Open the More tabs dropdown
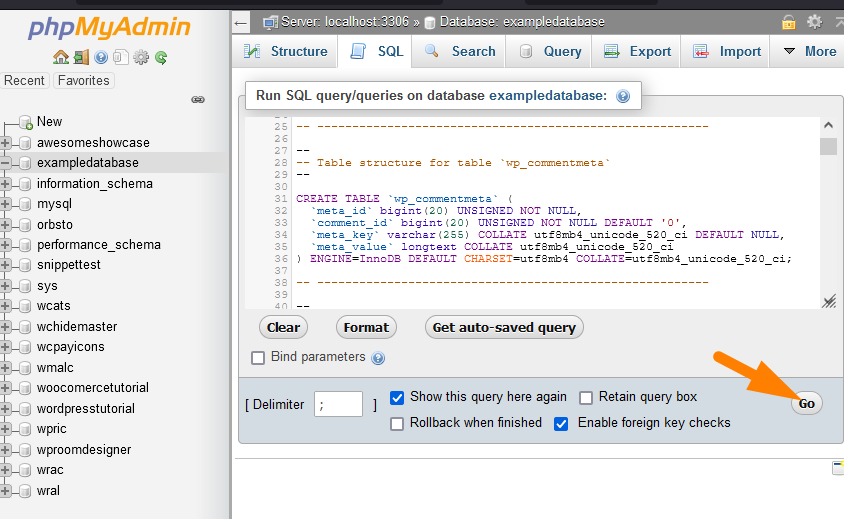Image resolution: width=844 pixels, height=519 pixels. (x=810, y=52)
